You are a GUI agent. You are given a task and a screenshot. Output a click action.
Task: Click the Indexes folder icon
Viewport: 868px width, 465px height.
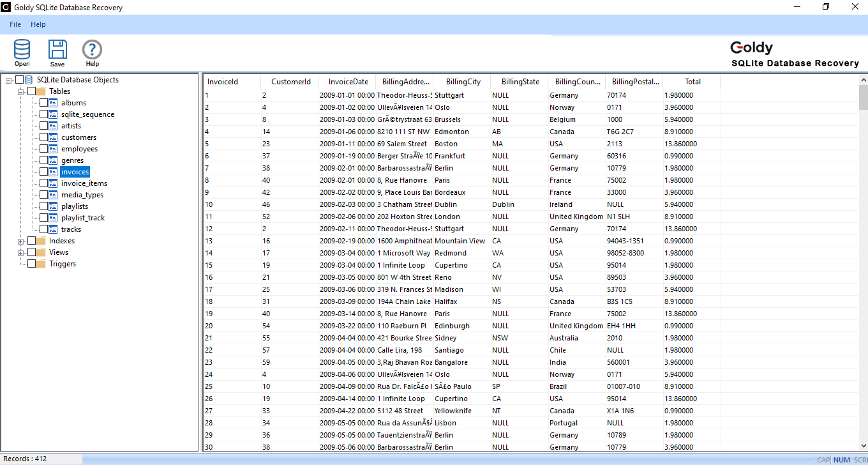(41, 241)
